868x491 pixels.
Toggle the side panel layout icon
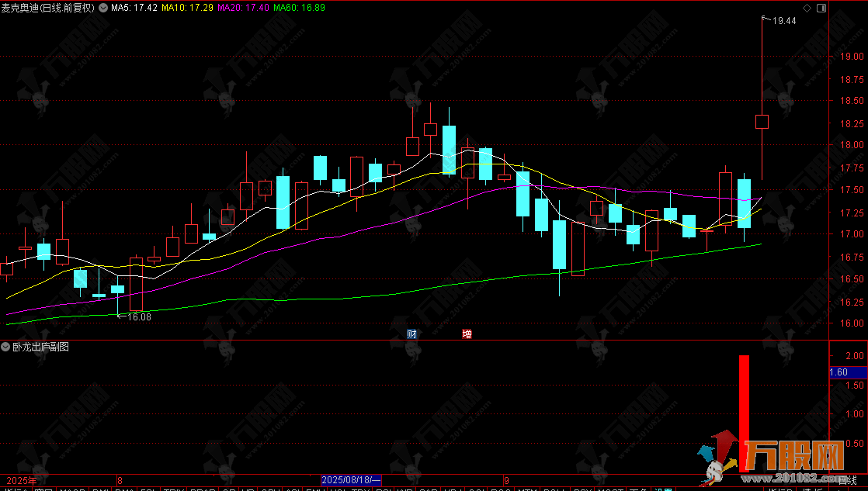pyautogui.click(x=821, y=8)
